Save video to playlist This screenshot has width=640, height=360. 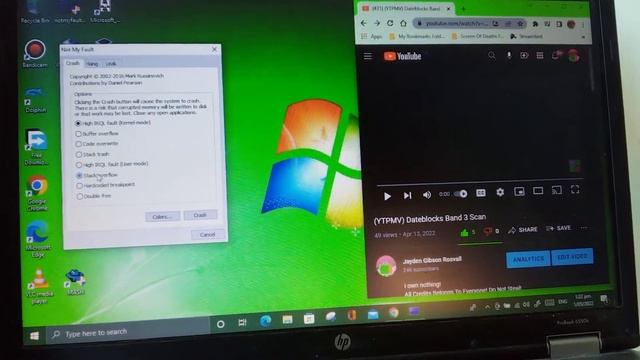tap(559, 228)
